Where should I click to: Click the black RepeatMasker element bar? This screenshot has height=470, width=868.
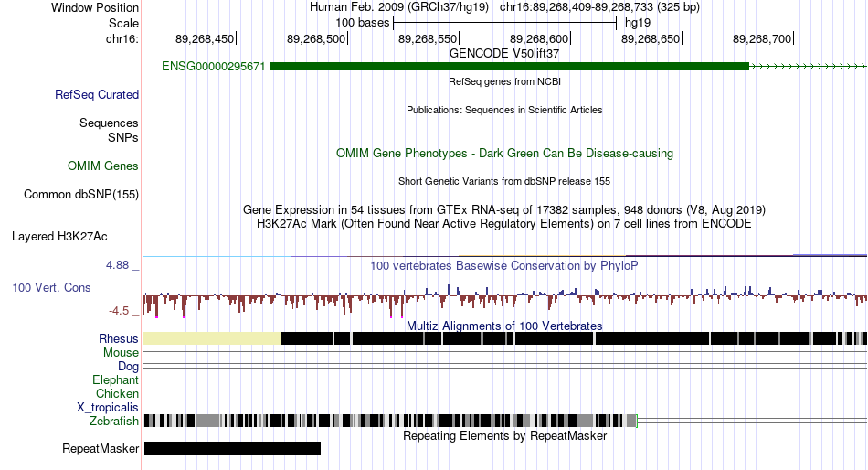[x=232, y=448]
